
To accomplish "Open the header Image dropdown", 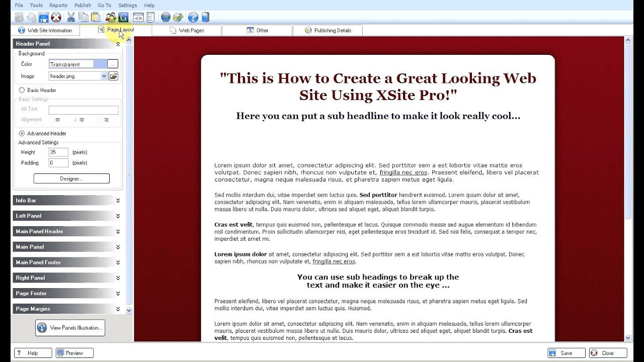I will click(104, 76).
